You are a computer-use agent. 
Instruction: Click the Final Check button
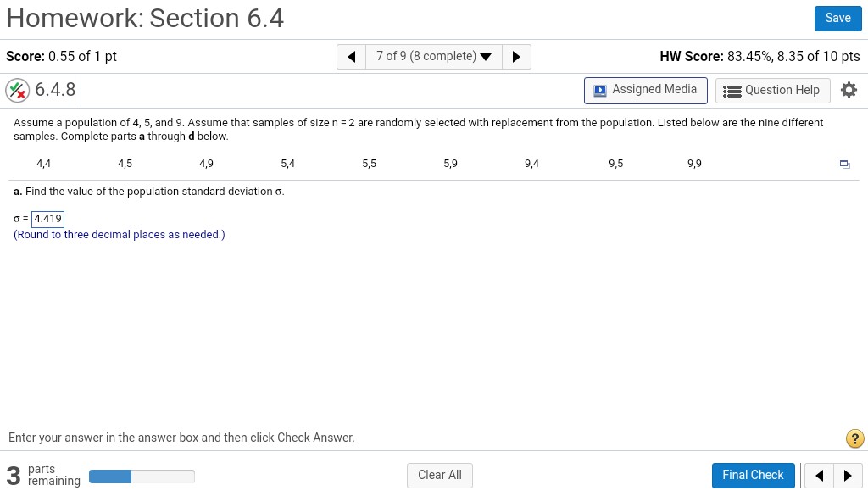click(x=753, y=476)
